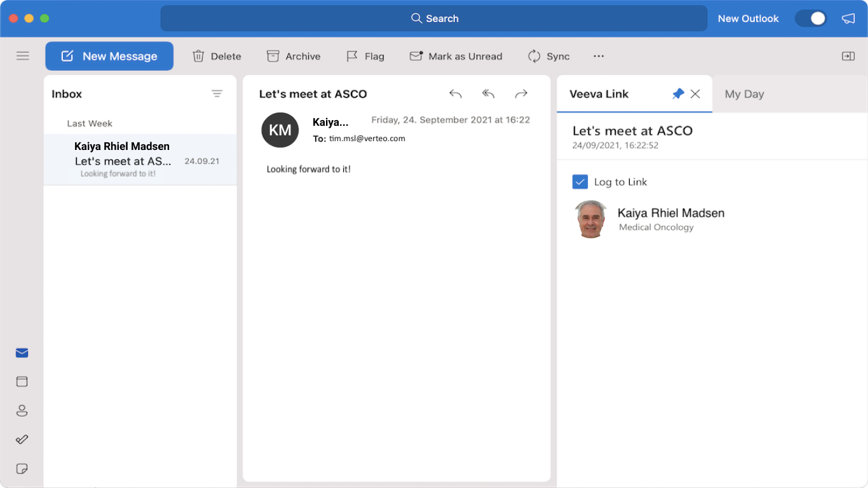This screenshot has height=488, width=868.
Task: Toggle the New Outlook switch
Action: pos(811,18)
